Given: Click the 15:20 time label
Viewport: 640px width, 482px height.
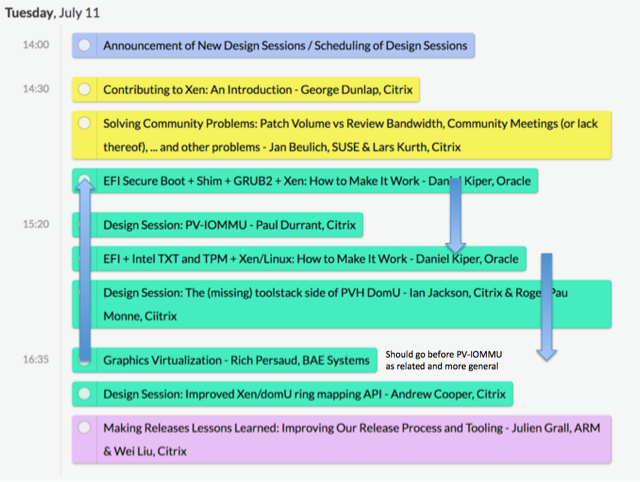Looking at the screenshot, I should tap(36, 224).
